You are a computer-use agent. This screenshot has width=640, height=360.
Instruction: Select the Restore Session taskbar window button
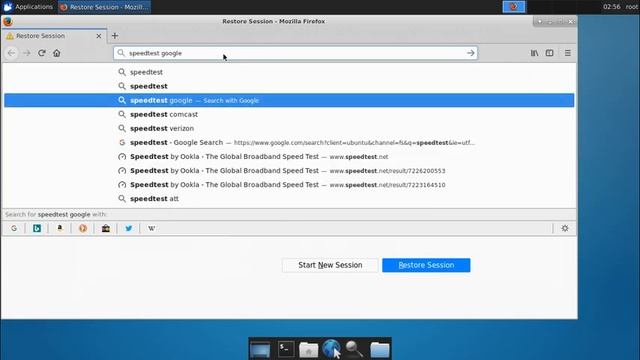click(x=104, y=7)
